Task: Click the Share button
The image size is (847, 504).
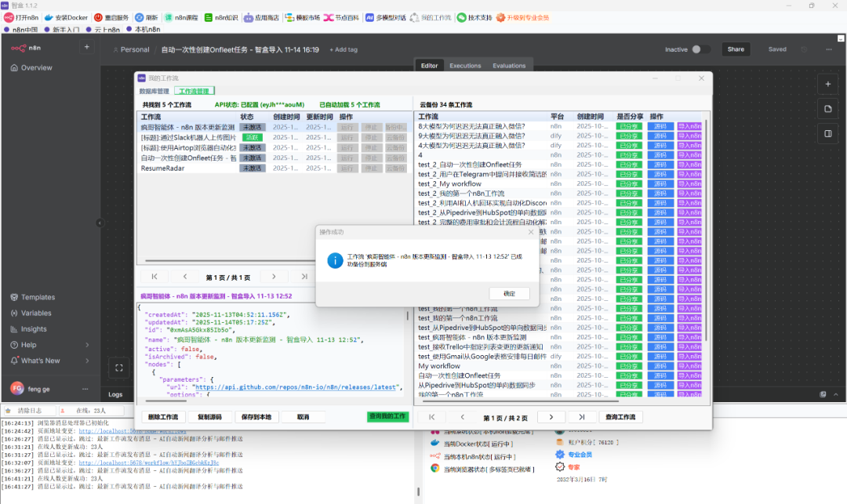Action: pyautogui.click(x=736, y=49)
